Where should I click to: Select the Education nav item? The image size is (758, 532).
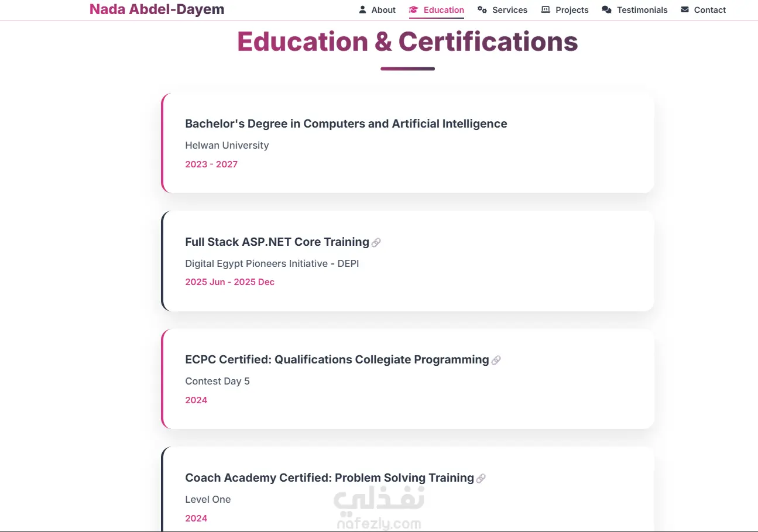pyautogui.click(x=444, y=10)
